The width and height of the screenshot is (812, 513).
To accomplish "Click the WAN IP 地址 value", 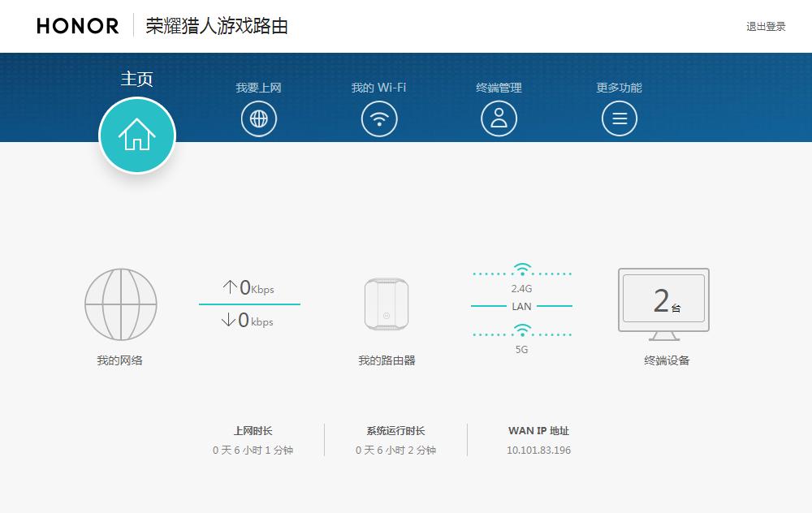I will (537, 449).
